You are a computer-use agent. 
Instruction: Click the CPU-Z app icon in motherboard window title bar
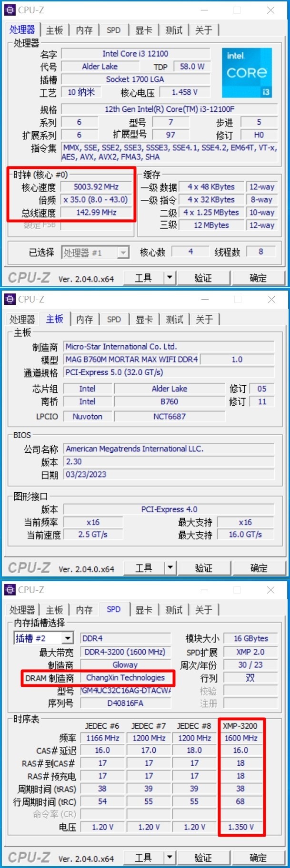[10, 299]
